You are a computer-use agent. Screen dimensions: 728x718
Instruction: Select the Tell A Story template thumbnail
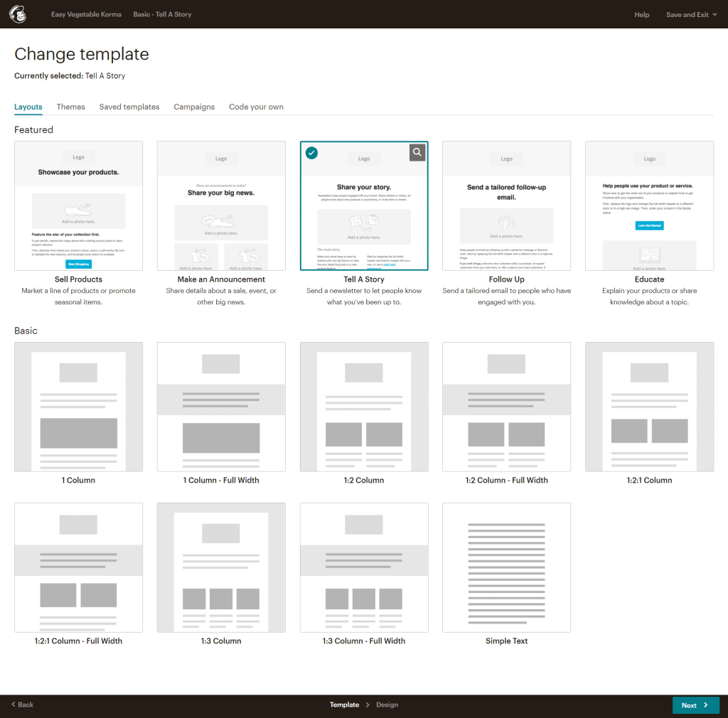364,205
